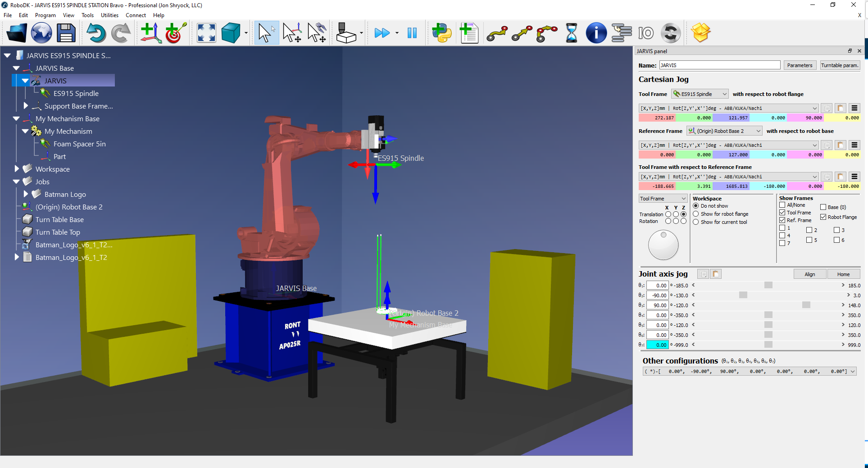Click the Fit All view icon

pyautogui.click(x=206, y=33)
